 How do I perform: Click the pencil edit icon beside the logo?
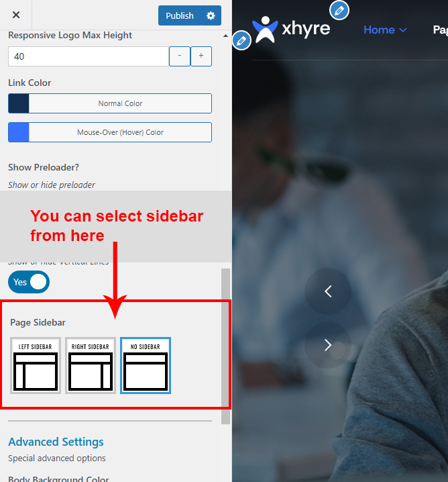241,41
